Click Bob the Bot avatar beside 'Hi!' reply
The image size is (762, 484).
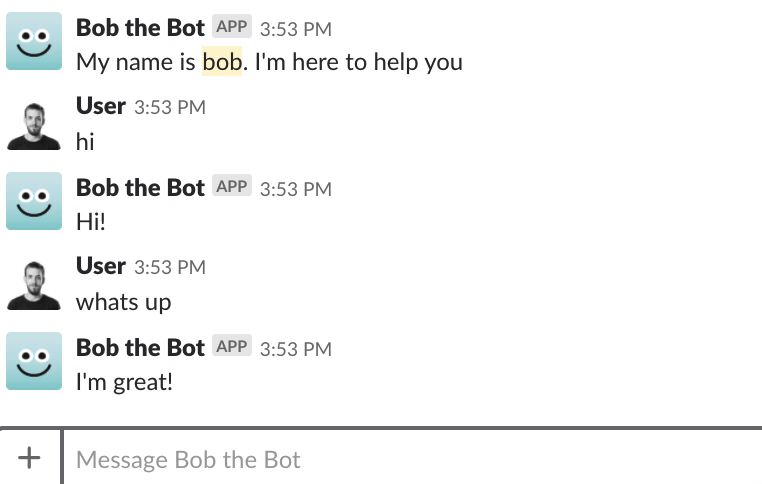[34, 201]
